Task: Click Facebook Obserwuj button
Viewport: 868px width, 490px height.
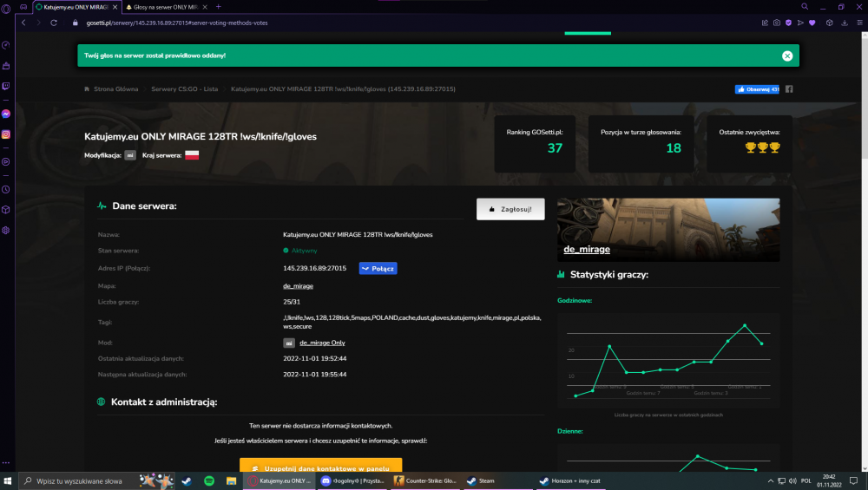Action: (x=757, y=89)
